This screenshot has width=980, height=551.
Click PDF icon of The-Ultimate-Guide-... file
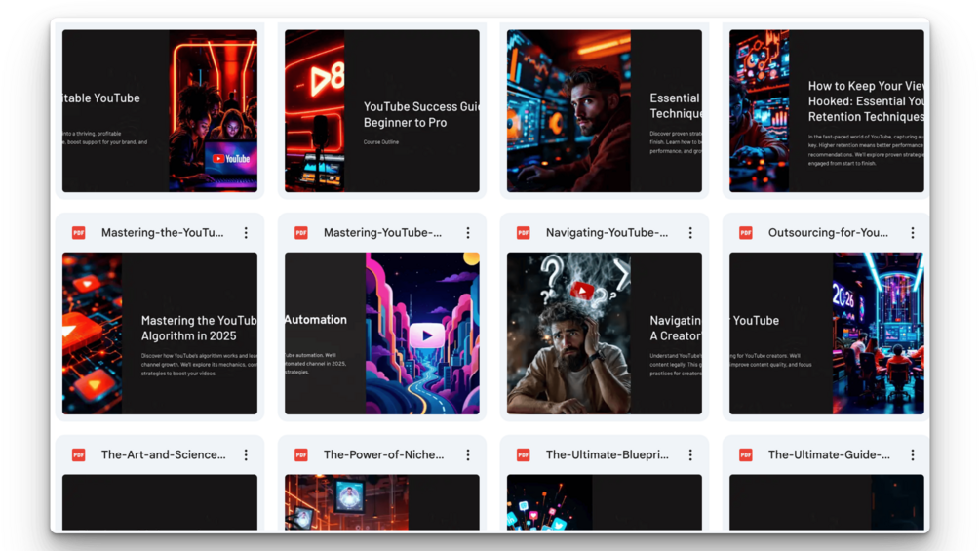pos(746,454)
